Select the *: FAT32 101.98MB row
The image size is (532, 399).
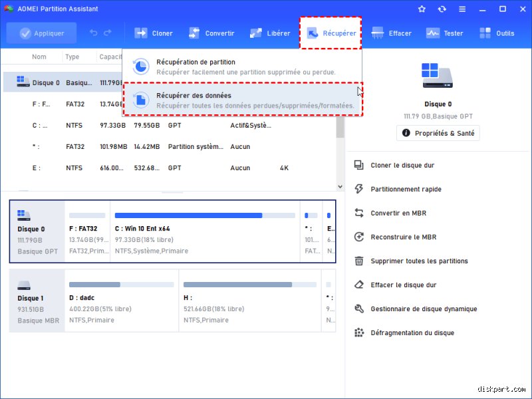pos(170,146)
